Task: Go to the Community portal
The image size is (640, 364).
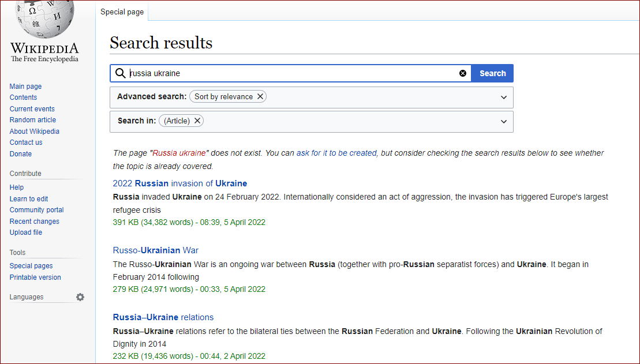Action: [x=37, y=210]
